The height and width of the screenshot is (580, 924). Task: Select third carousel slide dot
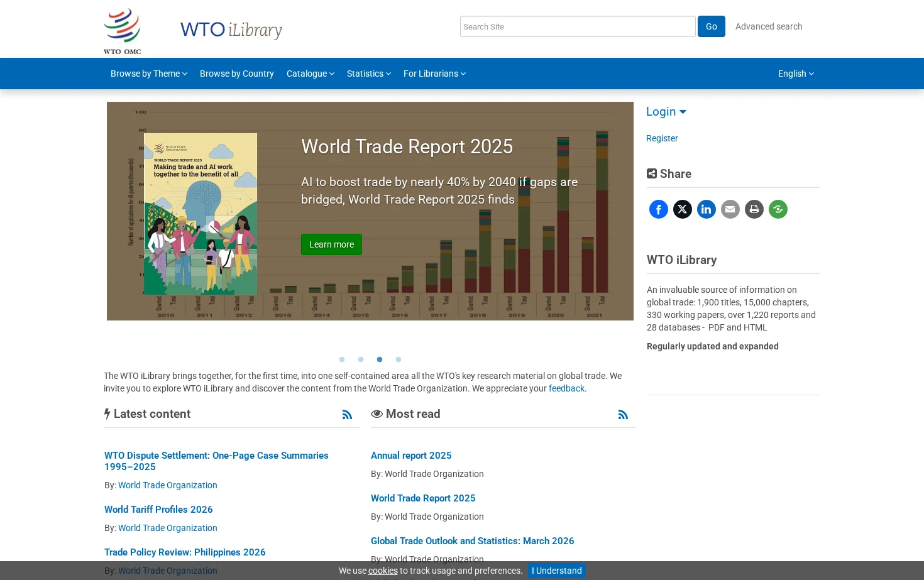(x=380, y=359)
